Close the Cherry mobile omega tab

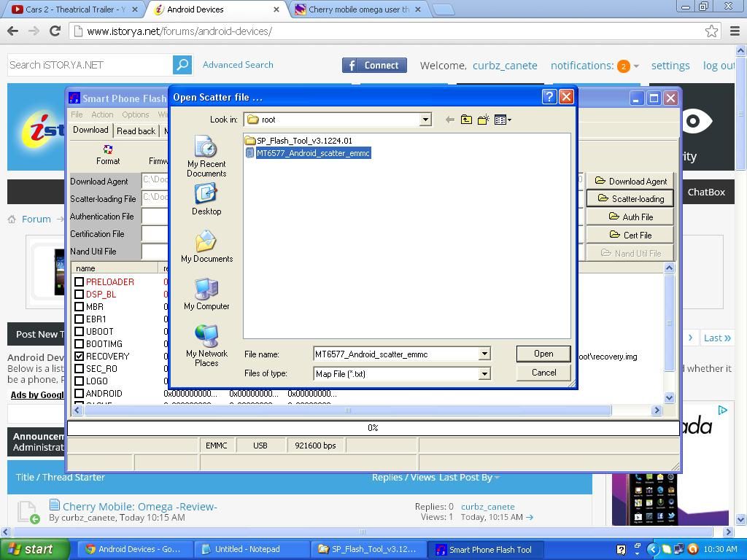tap(418, 9)
